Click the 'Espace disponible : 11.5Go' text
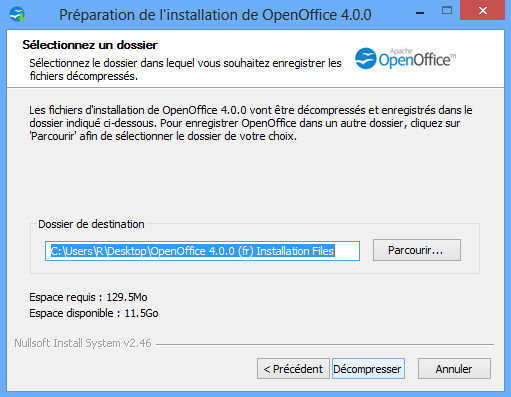Screen dimensions: 511x397 pos(94,313)
